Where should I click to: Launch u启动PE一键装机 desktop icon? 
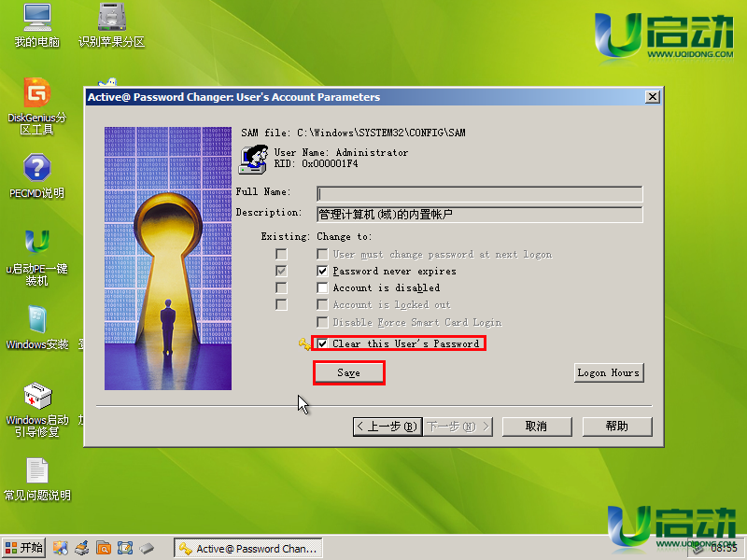(x=37, y=258)
